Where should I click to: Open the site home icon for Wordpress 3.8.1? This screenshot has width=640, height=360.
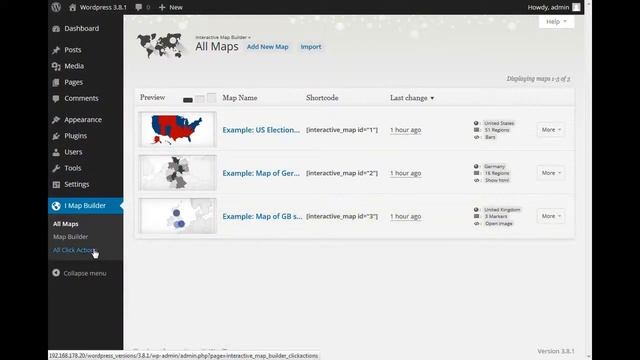72,7
